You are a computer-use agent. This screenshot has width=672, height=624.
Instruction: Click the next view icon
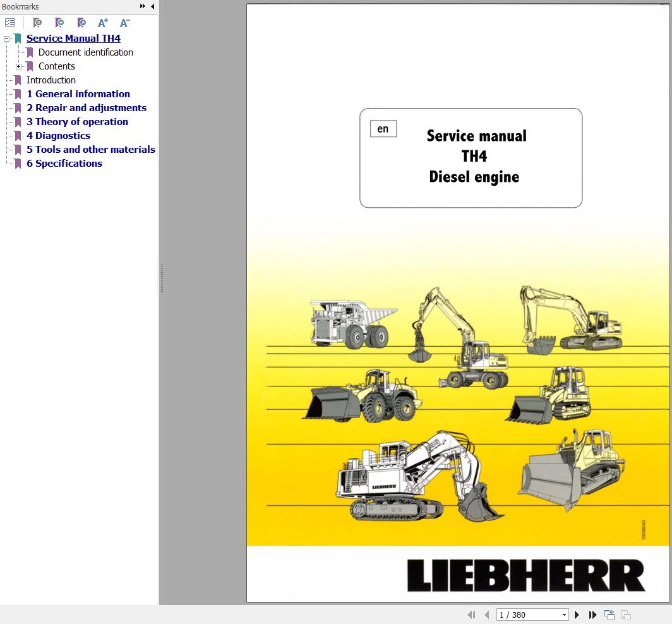pos(626,615)
